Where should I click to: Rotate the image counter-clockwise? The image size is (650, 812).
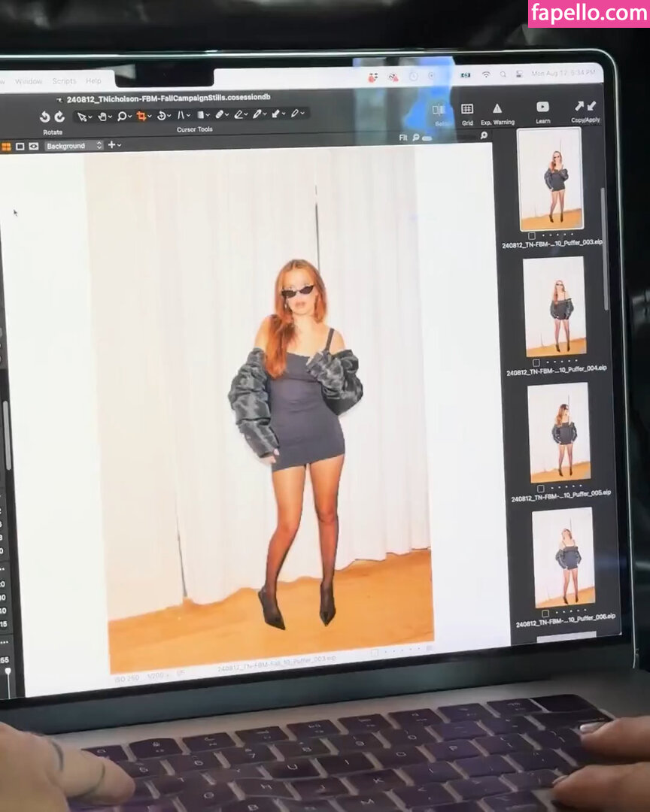pos(45,117)
